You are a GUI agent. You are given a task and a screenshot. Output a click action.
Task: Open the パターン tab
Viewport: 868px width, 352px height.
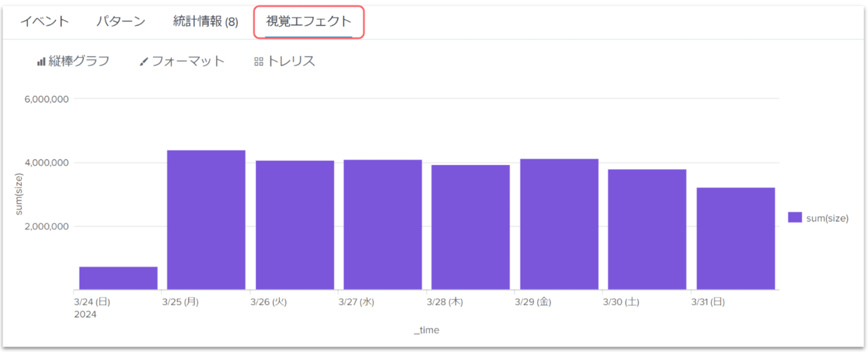coord(121,21)
